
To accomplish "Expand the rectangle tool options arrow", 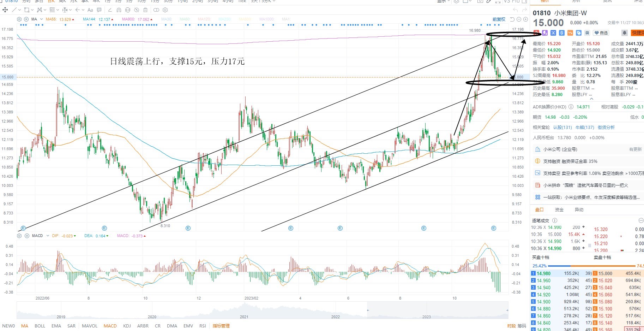I will pos(32,10).
